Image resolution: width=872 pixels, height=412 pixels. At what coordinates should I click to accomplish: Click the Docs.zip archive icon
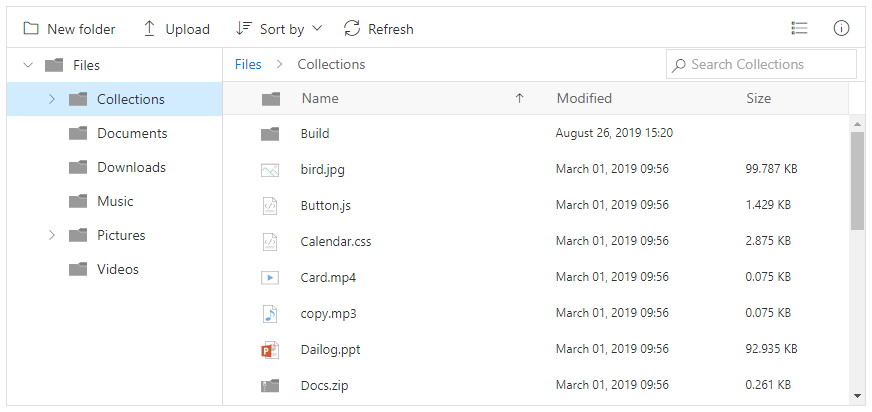pos(269,386)
